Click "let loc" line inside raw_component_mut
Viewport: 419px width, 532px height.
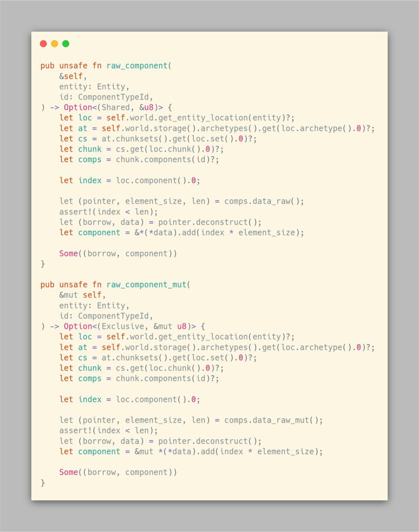pos(177,337)
